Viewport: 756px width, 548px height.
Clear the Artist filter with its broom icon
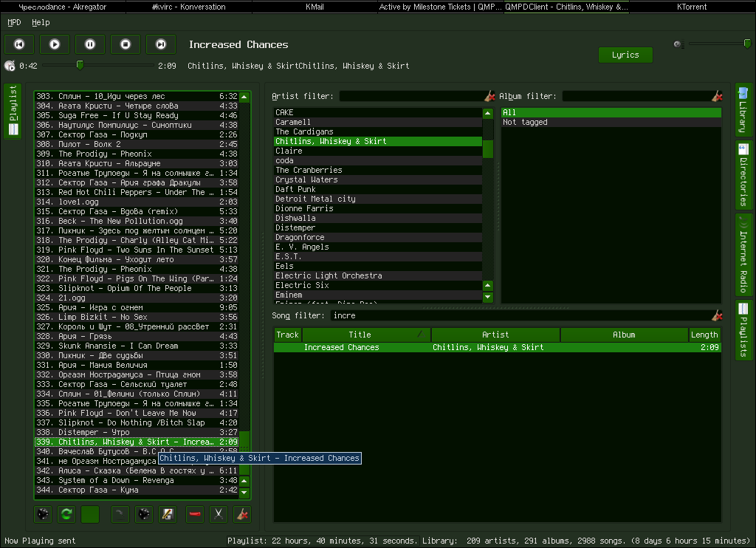(x=489, y=96)
